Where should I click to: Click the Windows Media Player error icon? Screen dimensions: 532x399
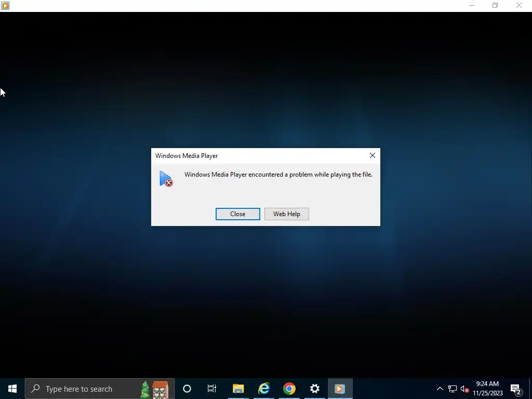coord(166,179)
